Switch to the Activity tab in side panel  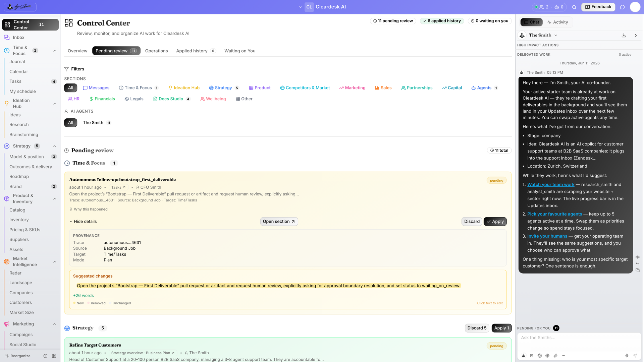(x=557, y=22)
